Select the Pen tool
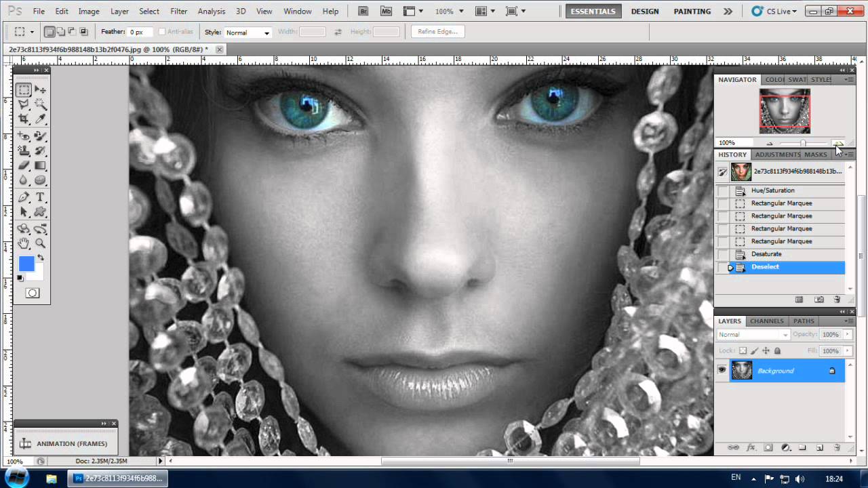Screen dimensions: 868x488 [24, 197]
